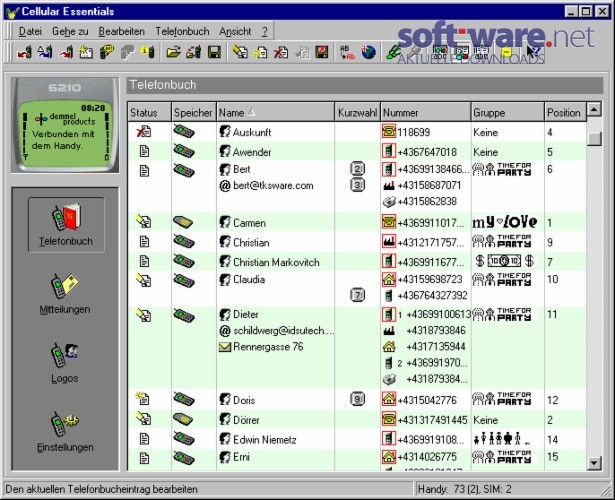
Task: Click the SIM card memory icon for Dörrer
Action: [x=183, y=420]
